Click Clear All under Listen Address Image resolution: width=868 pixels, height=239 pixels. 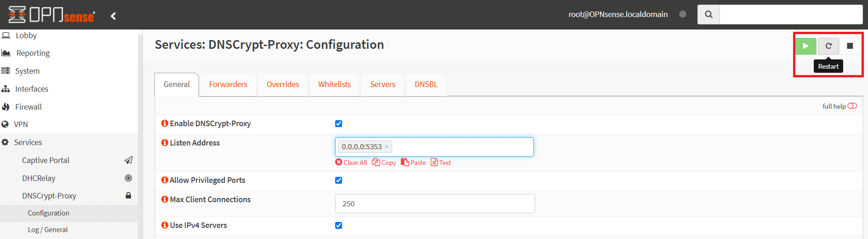pyautogui.click(x=351, y=163)
